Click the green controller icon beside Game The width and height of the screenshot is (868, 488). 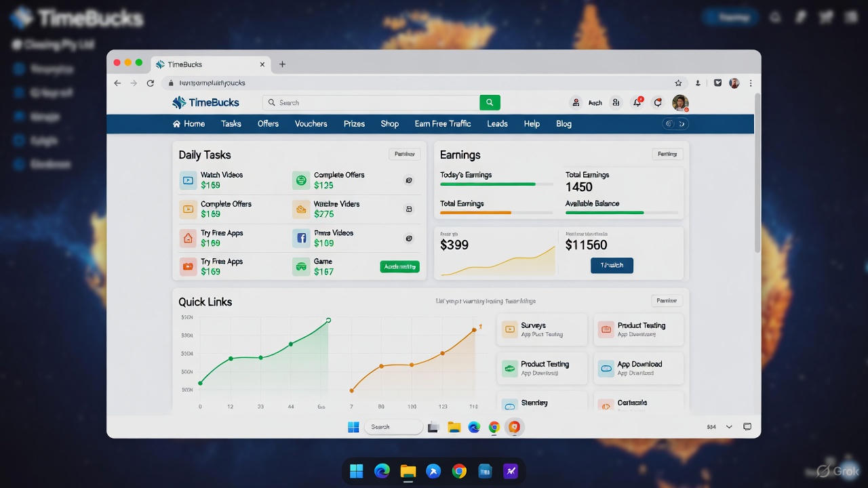301,266
